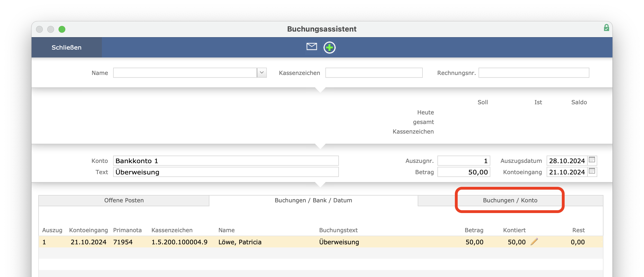Click the Betrag column header in table

pos(474,230)
